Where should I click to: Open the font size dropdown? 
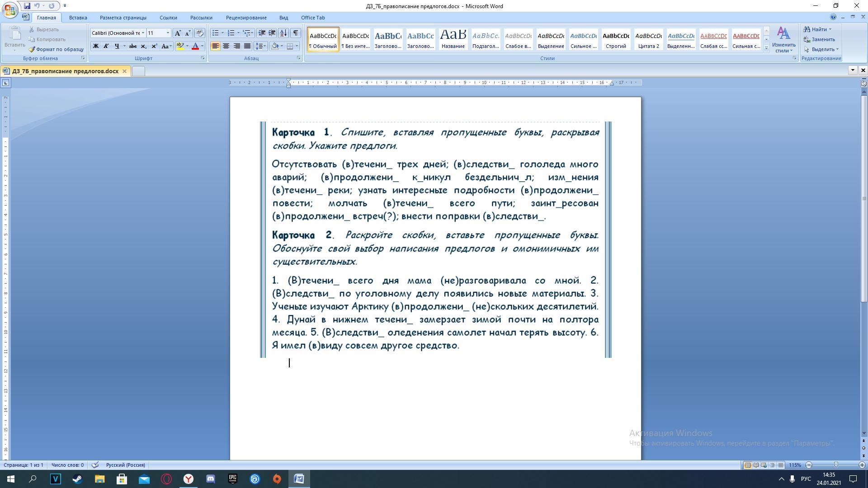click(x=168, y=33)
